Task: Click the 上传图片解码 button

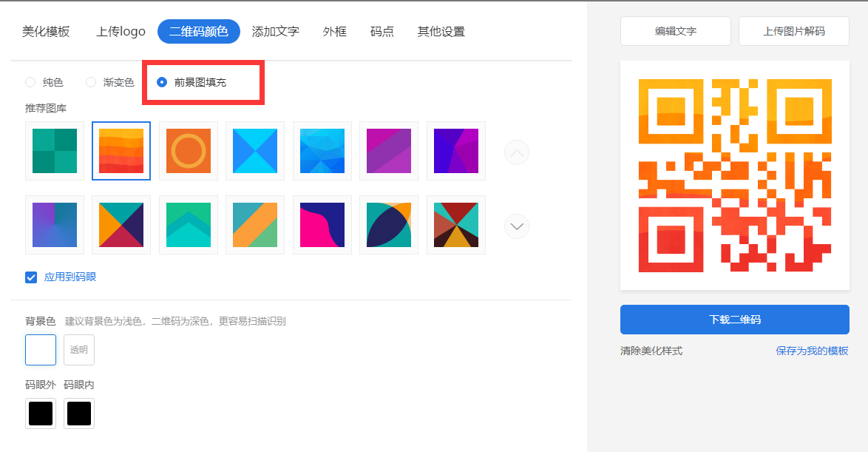Action: 794,31
